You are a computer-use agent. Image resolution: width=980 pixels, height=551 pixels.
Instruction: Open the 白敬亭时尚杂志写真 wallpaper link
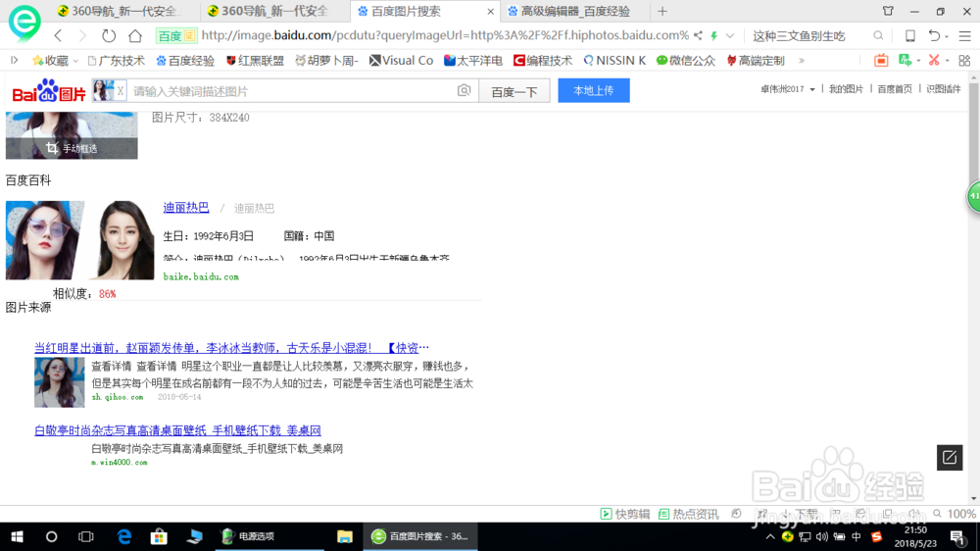pos(177,430)
